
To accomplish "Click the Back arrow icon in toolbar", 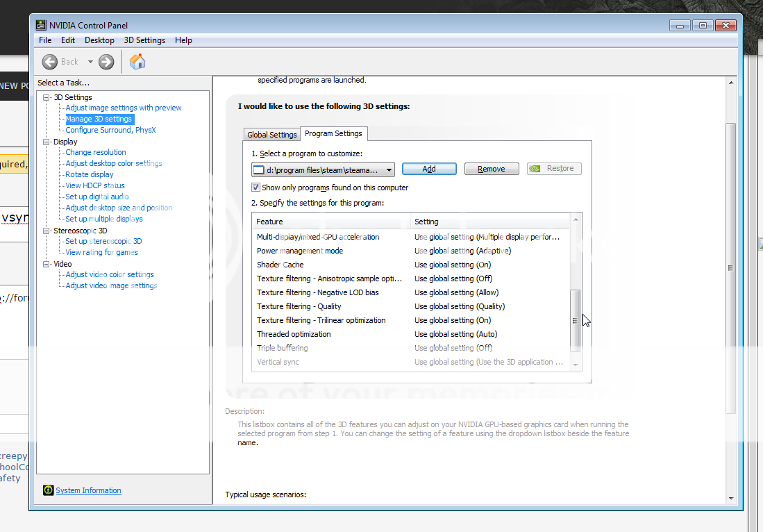I will coord(50,62).
